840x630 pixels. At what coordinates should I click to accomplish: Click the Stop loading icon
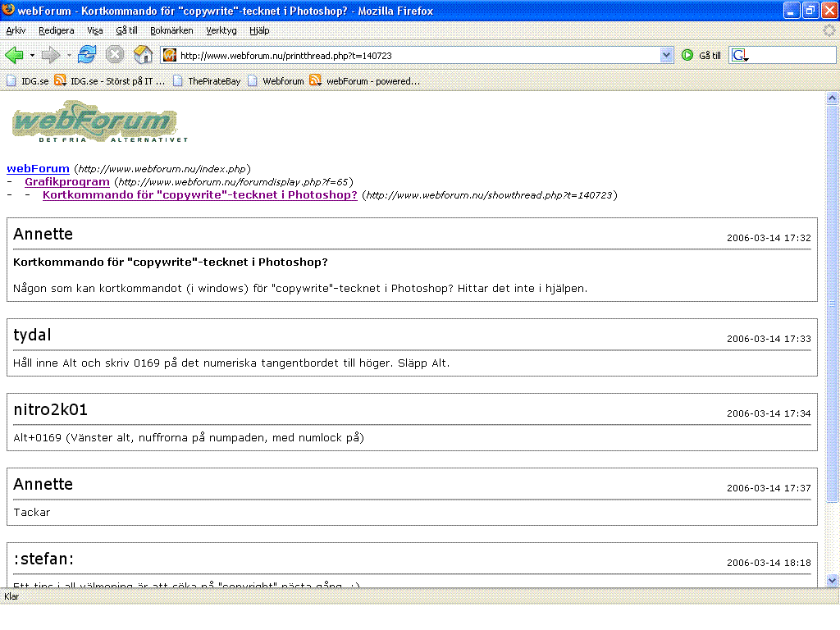click(x=115, y=55)
